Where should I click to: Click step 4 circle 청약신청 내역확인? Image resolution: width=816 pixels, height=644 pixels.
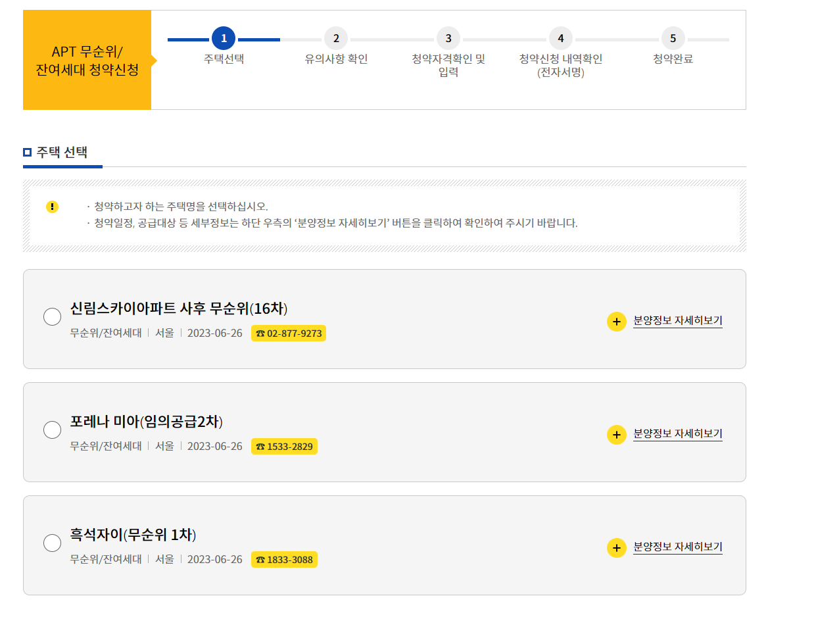point(561,38)
